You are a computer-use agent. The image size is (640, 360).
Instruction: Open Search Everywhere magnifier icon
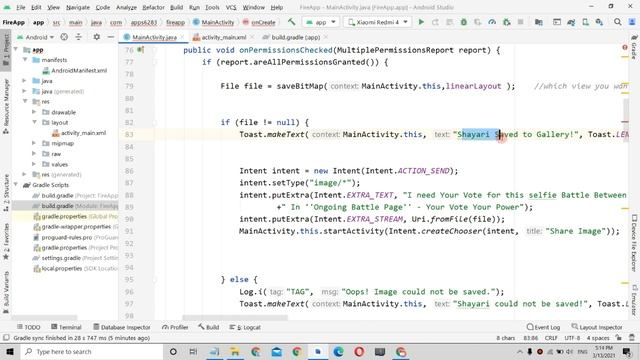pos(618,22)
